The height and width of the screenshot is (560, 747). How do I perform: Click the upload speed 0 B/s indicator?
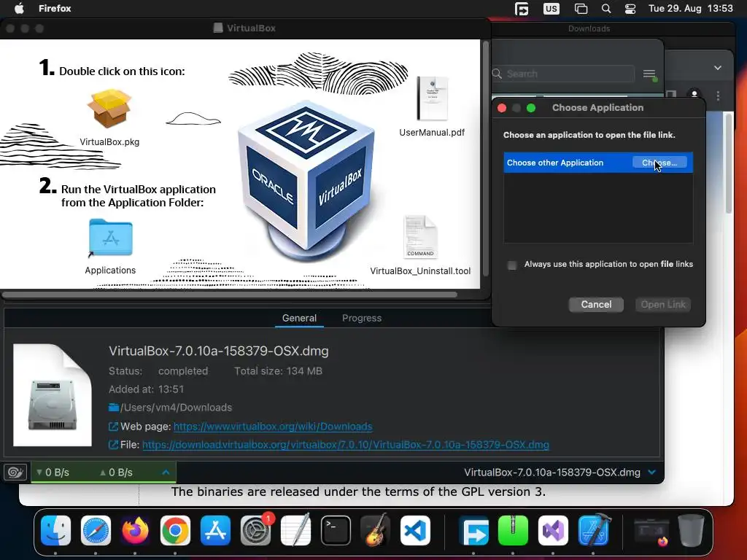(x=116, y=472)
